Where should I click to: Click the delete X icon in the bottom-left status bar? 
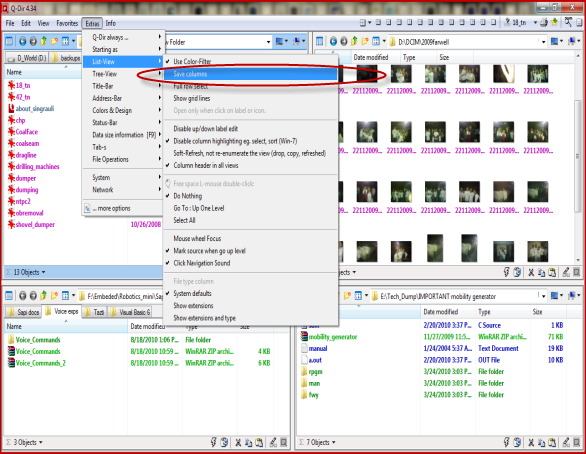(x=238, y=443)
